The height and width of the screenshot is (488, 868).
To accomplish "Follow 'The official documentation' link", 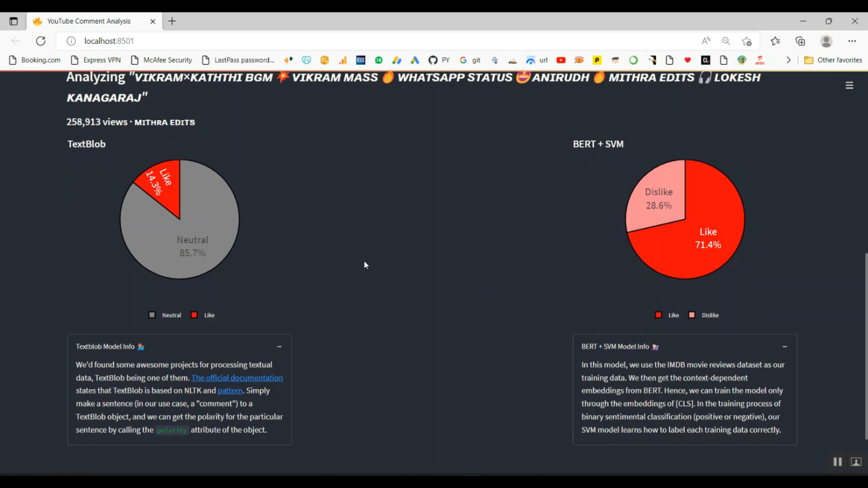I will 237,378.
